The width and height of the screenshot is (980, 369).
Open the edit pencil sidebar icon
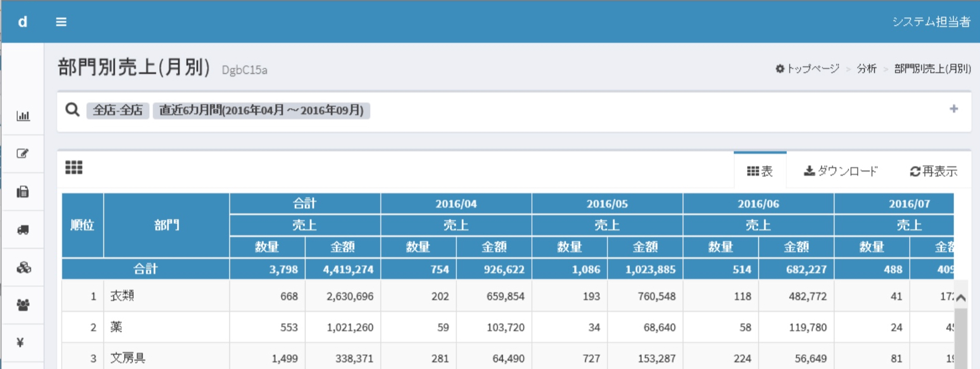pyautogui.click(x=23, y=154)
